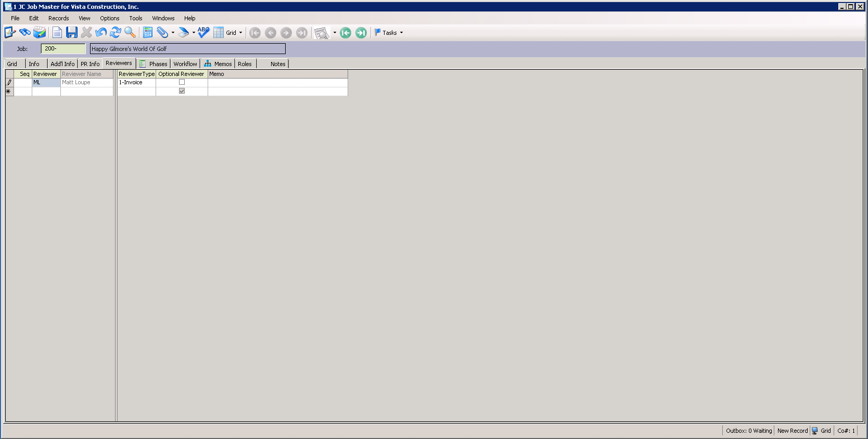Go to last record arrow icon
The image size is (868, 439).
click(302, 33)
